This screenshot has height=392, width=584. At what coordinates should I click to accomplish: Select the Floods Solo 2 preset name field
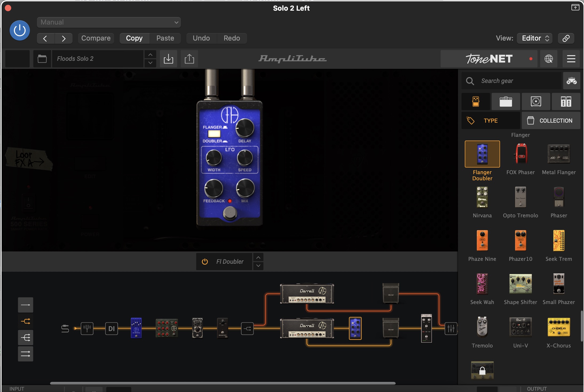coord(98,59)
